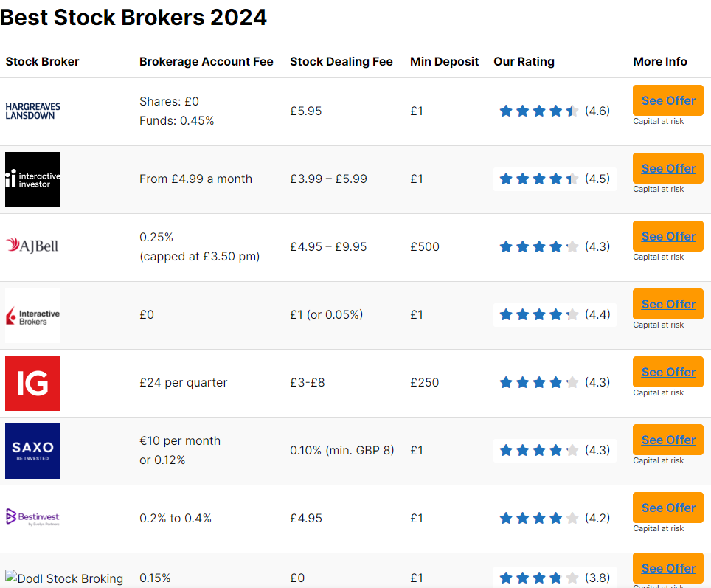711x588 pixels.
Task: Click the SAXO Be Invested logo
Action: click(x=32, y=451)
